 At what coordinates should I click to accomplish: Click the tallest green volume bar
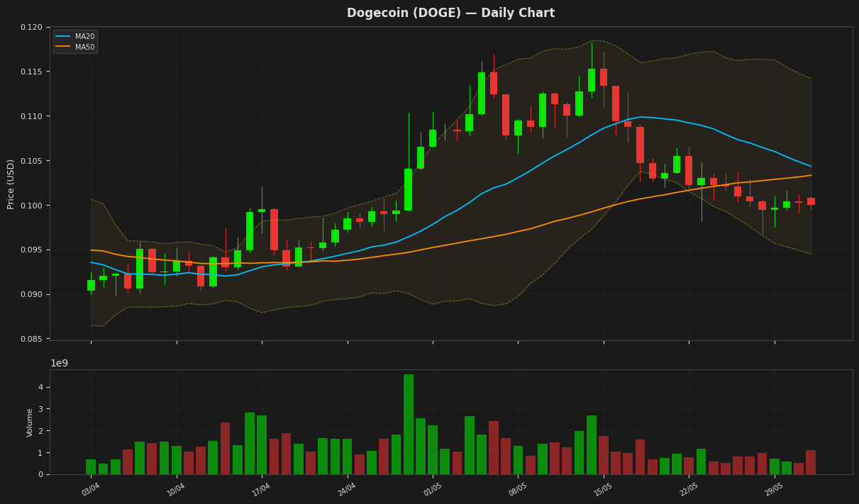[x=409, y=424]
